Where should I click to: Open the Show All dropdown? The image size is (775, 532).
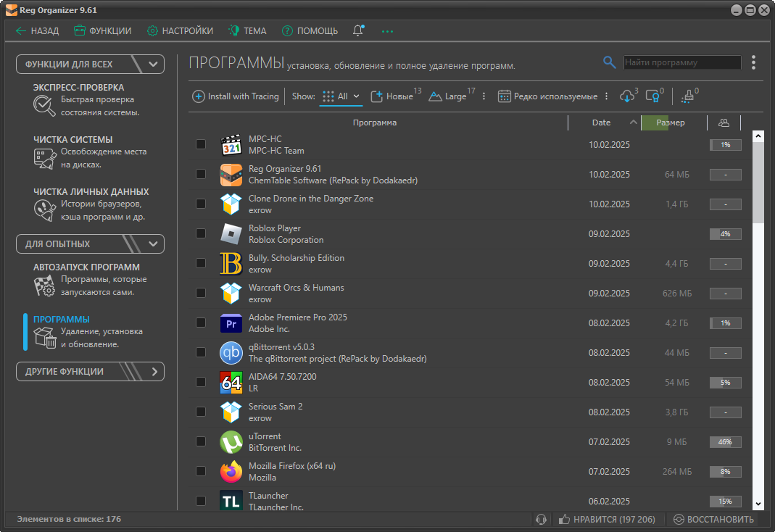point(341,96)
